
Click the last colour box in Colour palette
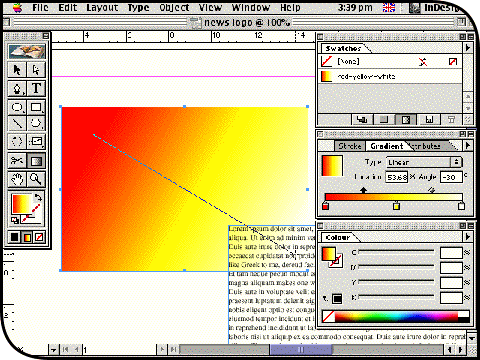[337, 299]
